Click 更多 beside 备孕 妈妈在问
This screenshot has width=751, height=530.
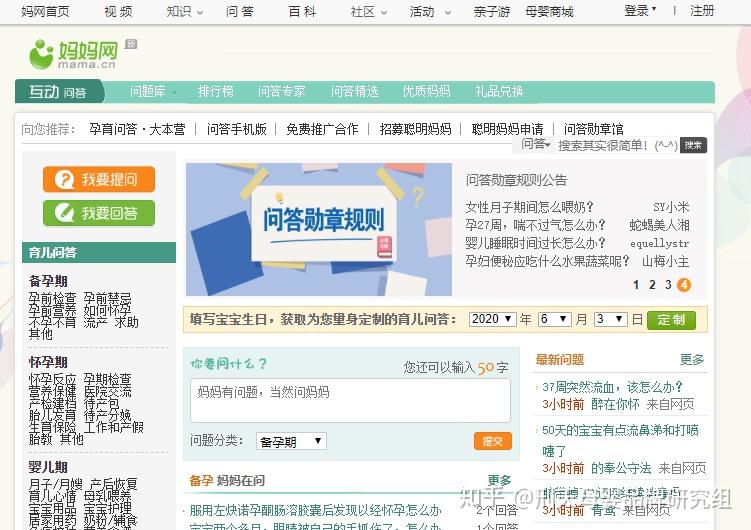click(x=499, y=480)
